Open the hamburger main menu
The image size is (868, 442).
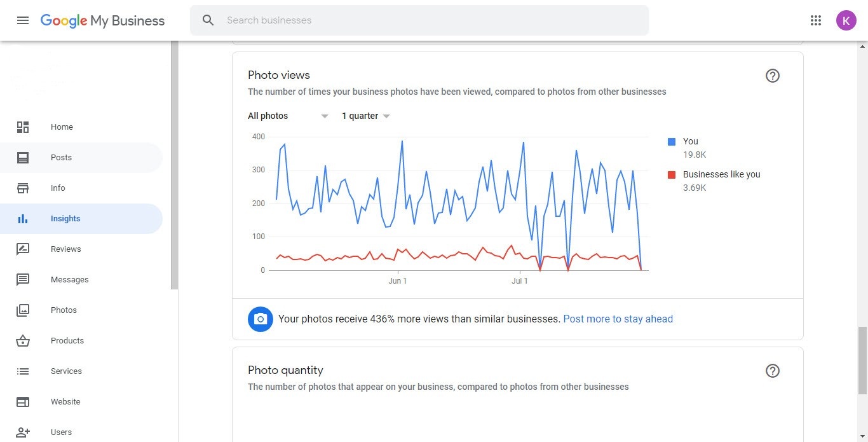coord(23,20)
